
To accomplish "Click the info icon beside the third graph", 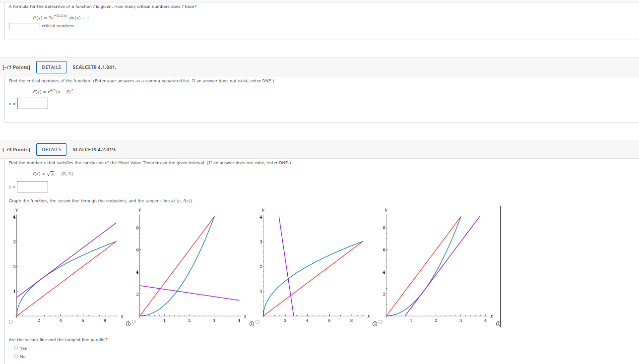I will (x=374, y=323).
